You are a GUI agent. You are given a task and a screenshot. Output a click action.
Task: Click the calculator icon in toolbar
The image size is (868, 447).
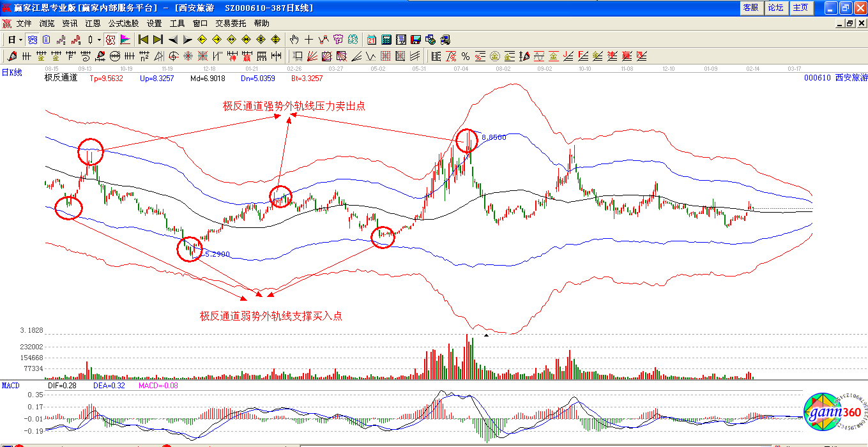(386, 40)
